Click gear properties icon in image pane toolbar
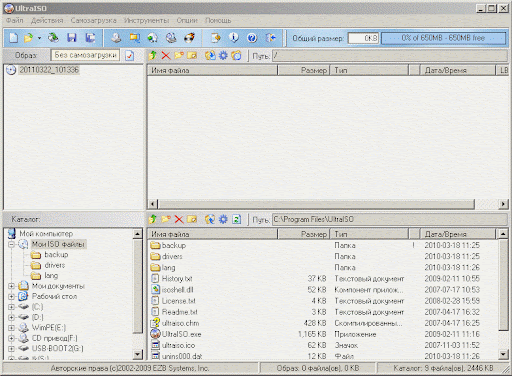 [x=223, y=55]
